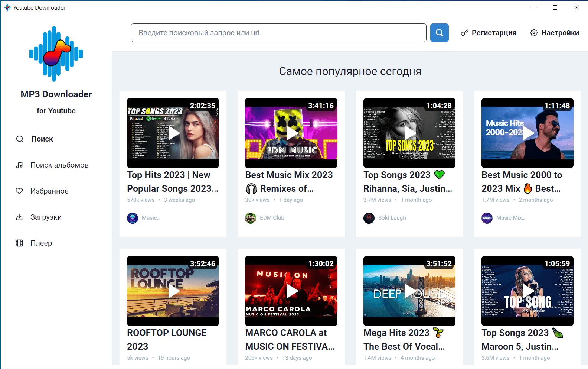Screen dimensions: 588x369
Task: Open the Bold Laugh channel name
Action: click(x=392, y=218)
